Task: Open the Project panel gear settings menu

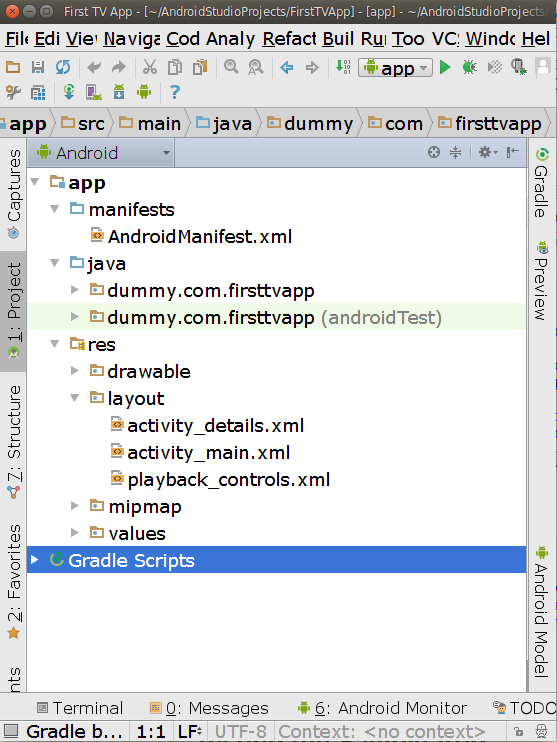Action: [x=487, y=152]
